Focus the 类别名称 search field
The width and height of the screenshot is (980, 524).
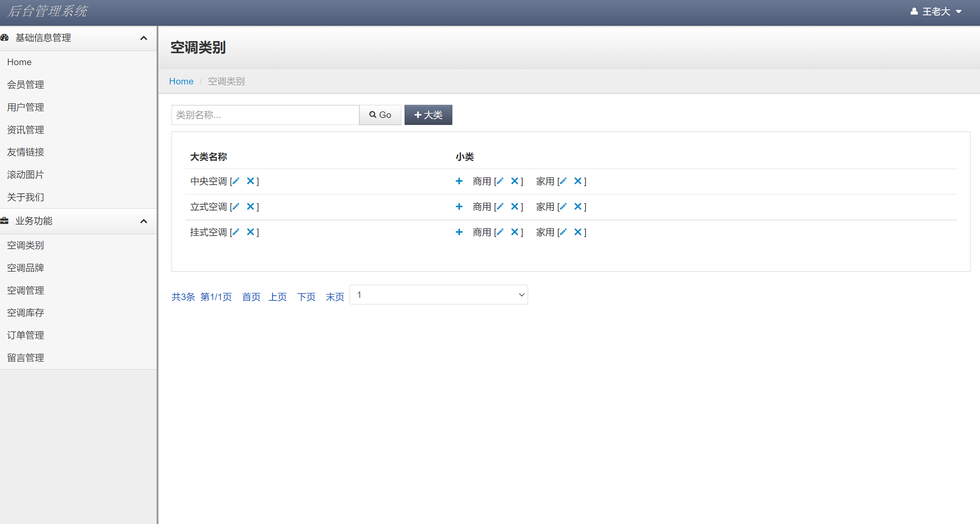click(x=265, y=115)
